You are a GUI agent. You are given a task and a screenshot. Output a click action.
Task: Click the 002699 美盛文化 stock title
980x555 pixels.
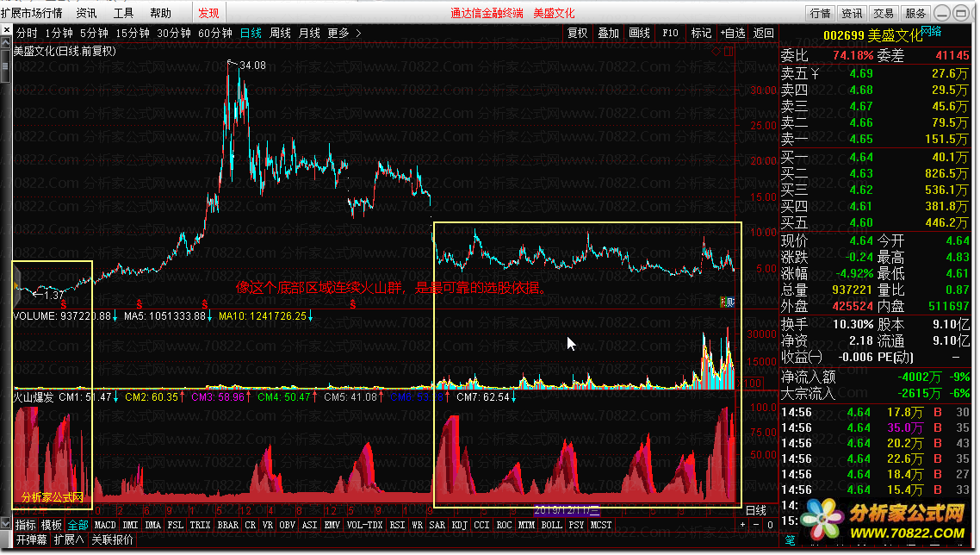pyautogui.click(x=872, y=35)
